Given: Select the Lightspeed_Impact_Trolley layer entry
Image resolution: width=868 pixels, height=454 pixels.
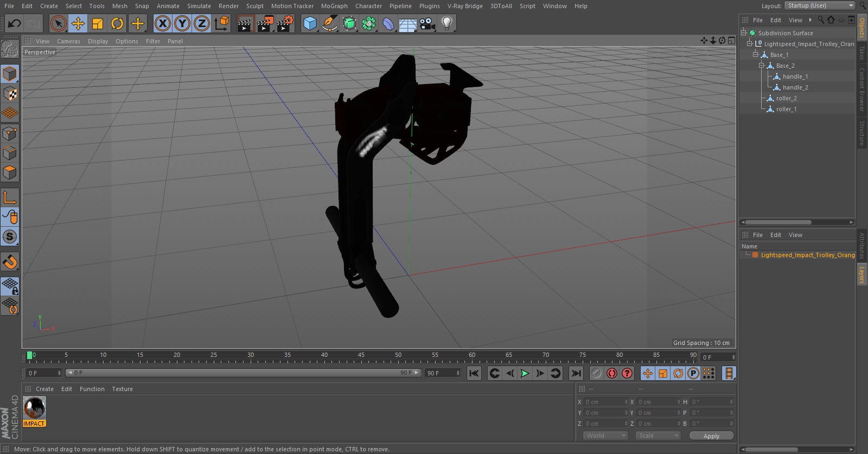Looking at the screenshot, I should point(807,255).
